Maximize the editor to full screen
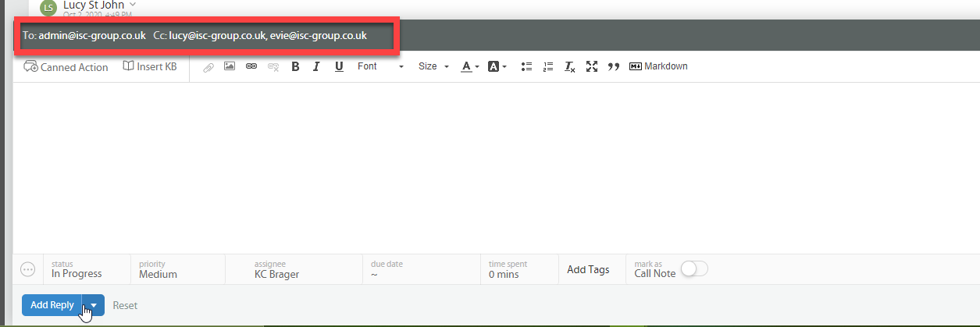The image size is (980, 327). pyautogui.click(x=592, y=66)
